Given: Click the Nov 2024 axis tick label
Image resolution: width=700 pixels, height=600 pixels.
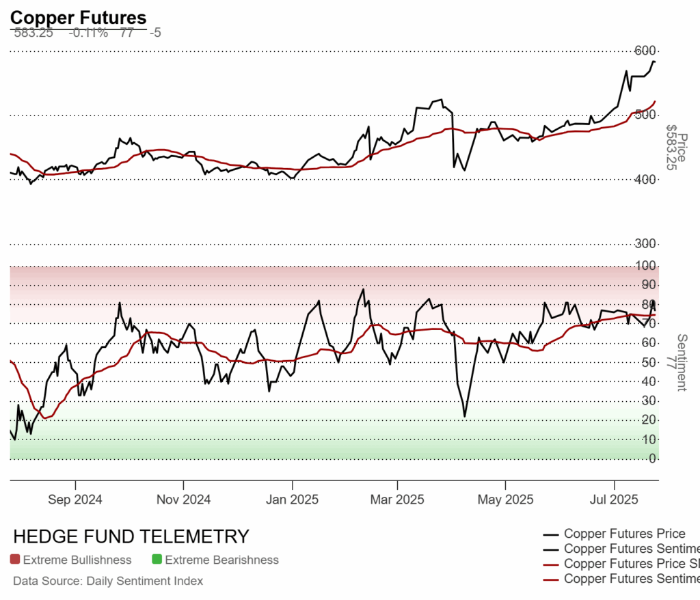Looking at the screenshot, I should point(183,499).
